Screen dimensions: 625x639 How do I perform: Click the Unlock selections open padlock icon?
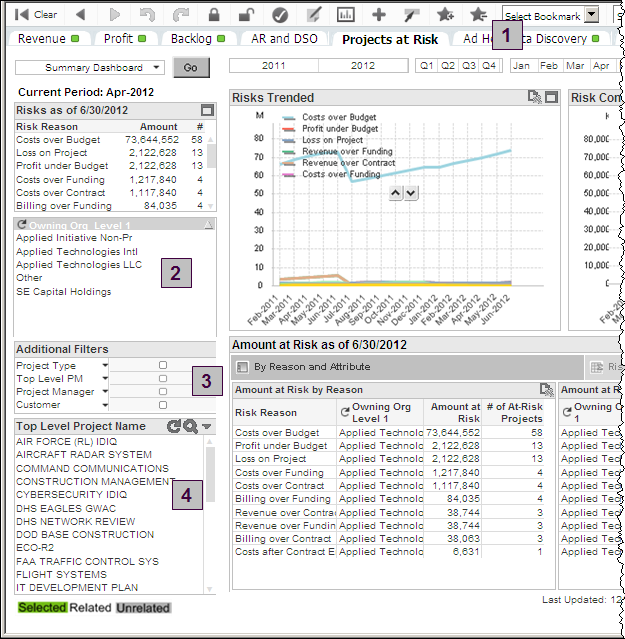point(246,15)
